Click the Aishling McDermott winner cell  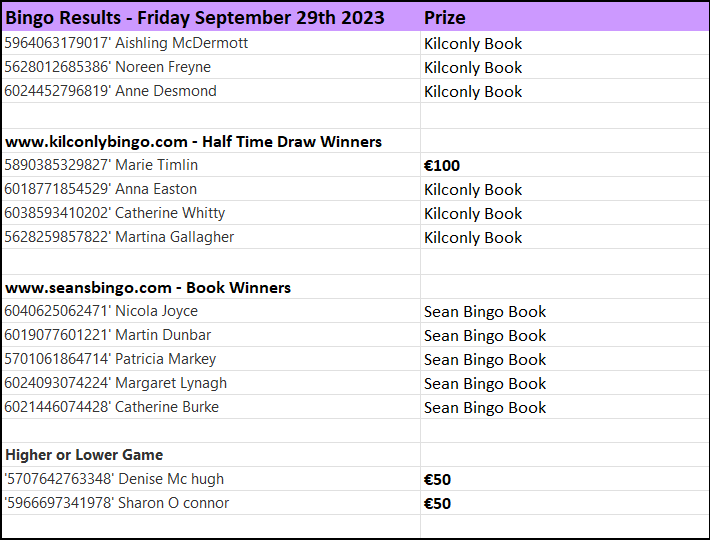(x=211, y=43)
